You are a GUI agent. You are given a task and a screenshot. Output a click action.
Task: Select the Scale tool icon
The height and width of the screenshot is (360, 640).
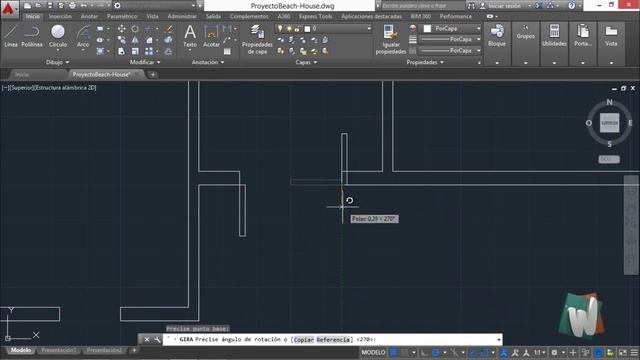(x=135, y=51)
